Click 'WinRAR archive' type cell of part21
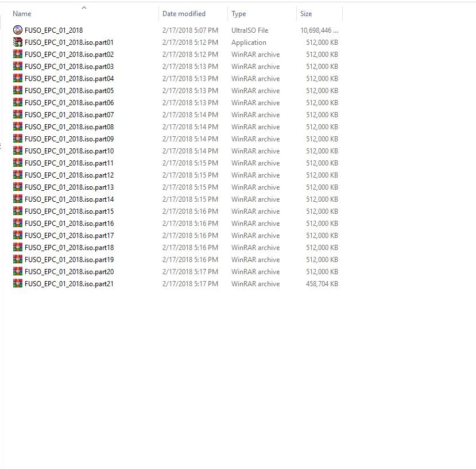The width and height of the screenshot is (476, 469). click(256, 284)
